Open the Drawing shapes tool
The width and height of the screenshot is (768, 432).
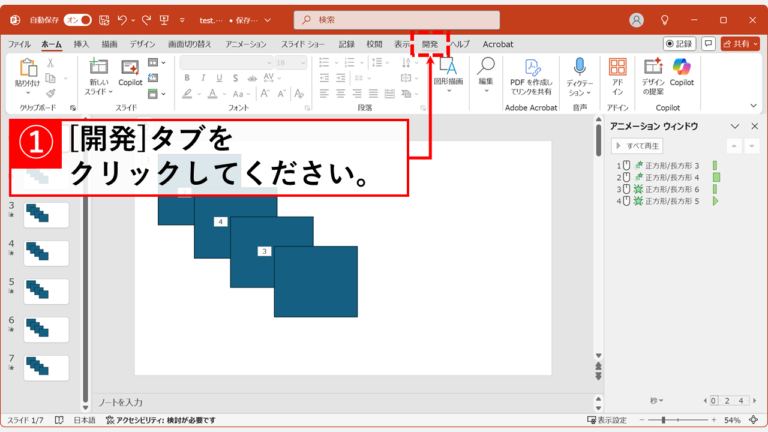point(448,74)
